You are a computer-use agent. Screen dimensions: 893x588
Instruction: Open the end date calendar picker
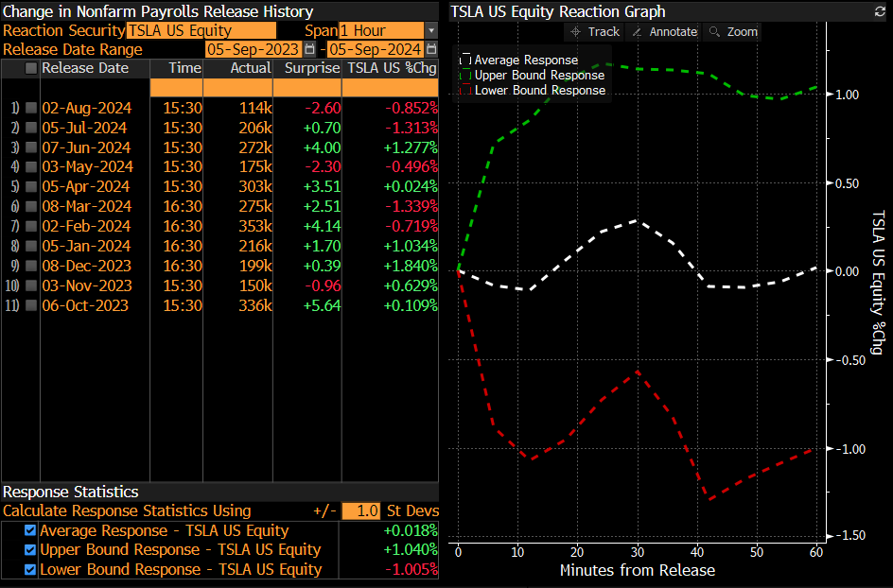[x=431, y=49]
